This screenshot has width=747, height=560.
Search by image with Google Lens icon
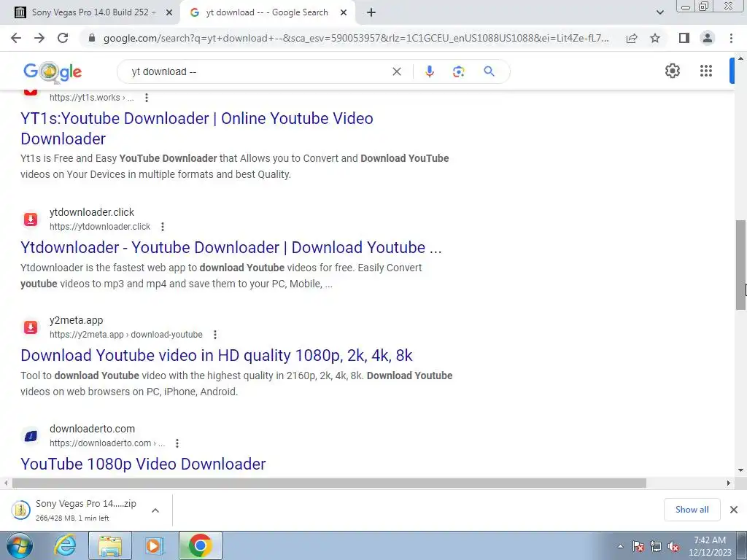(x=458, y=71)
